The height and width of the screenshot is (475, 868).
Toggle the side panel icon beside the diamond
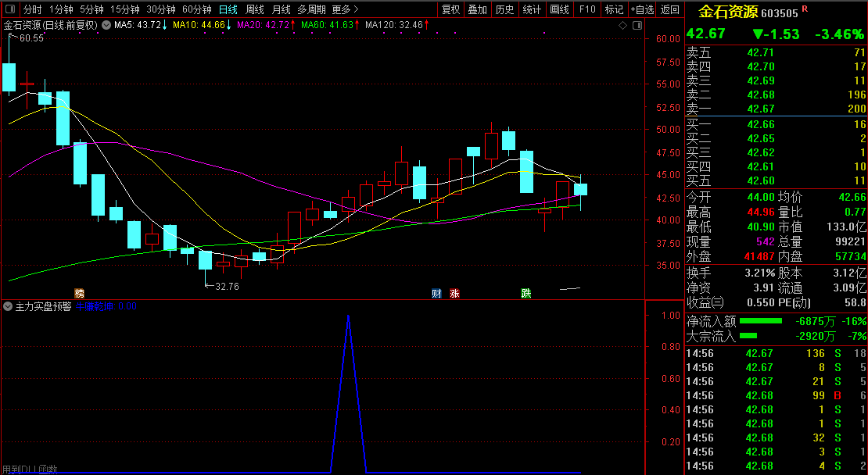(636, 25)
